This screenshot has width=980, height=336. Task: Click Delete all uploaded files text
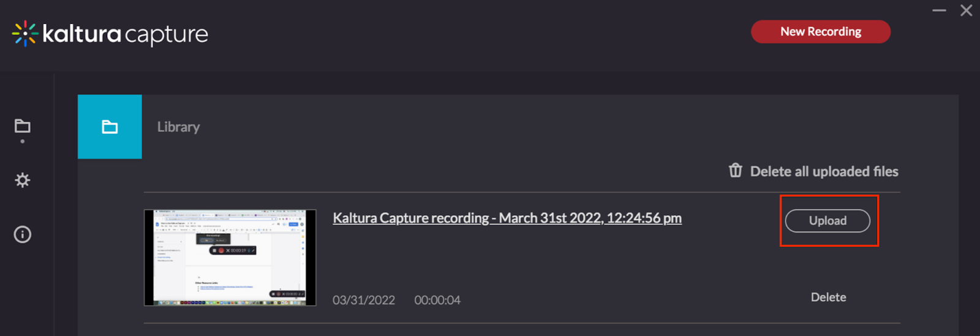[x=824, y=172]
